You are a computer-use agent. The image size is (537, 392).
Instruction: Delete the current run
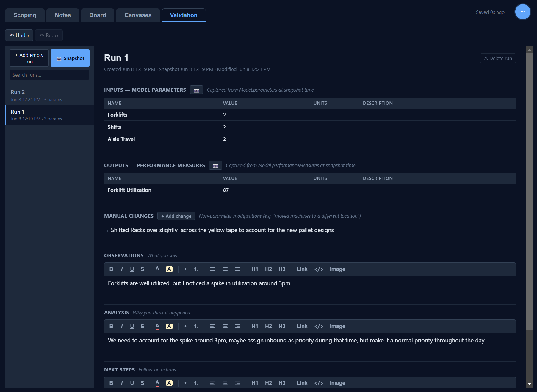(498, 58)
